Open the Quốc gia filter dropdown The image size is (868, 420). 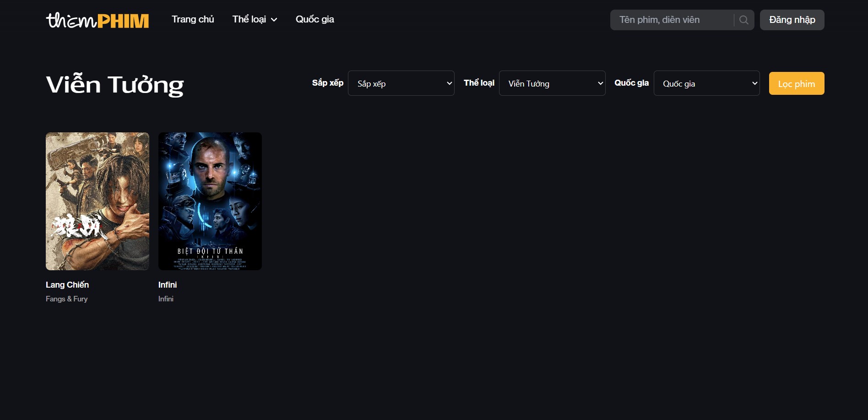point(706,83)
